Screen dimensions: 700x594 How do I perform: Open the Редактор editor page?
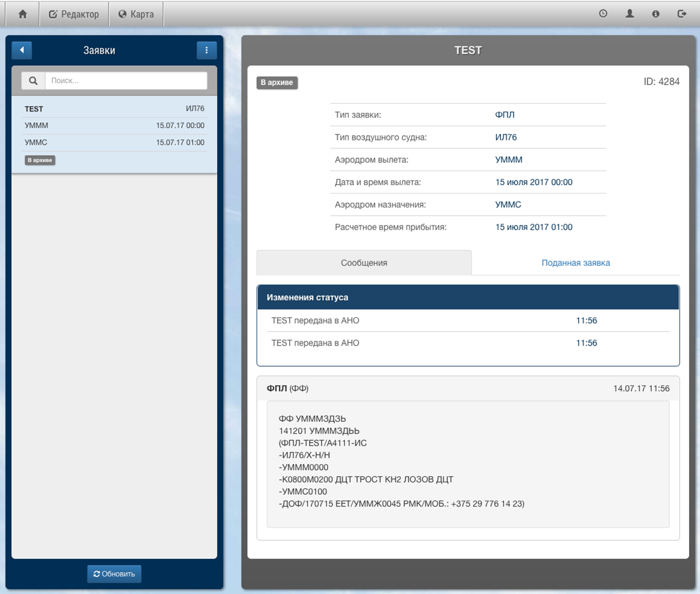[74, 14]
